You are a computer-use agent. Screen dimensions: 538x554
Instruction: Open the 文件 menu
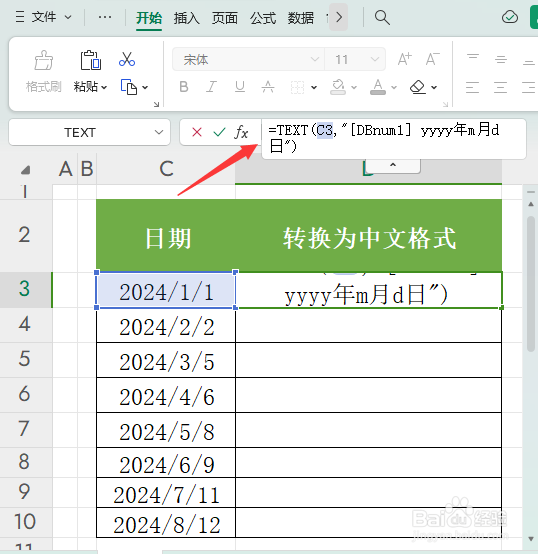coord(43,17)
